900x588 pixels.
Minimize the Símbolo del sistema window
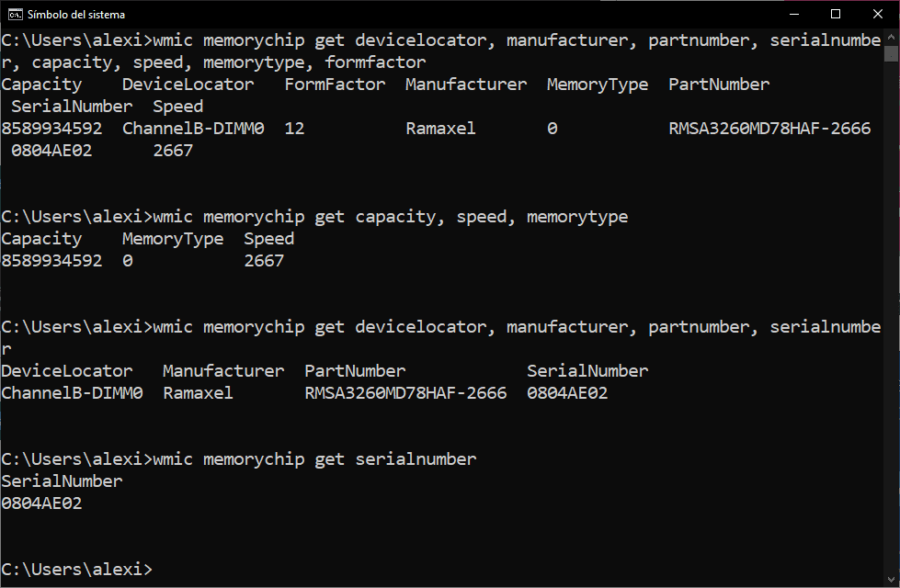point(793,15)
